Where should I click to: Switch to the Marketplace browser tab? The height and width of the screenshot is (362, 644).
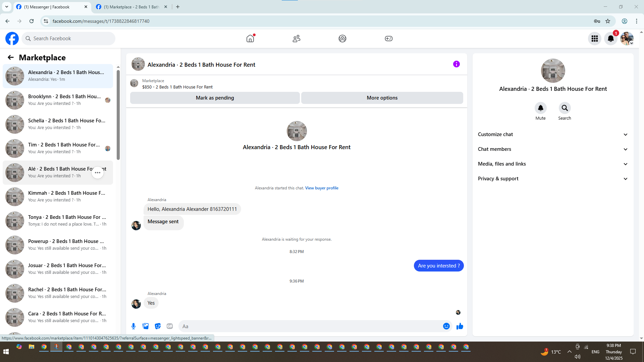131,7
